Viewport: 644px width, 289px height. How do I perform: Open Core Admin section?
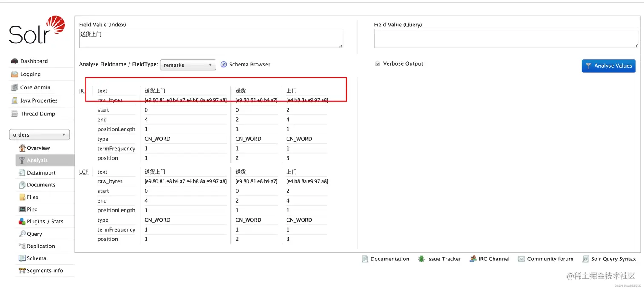click(35, 88)
